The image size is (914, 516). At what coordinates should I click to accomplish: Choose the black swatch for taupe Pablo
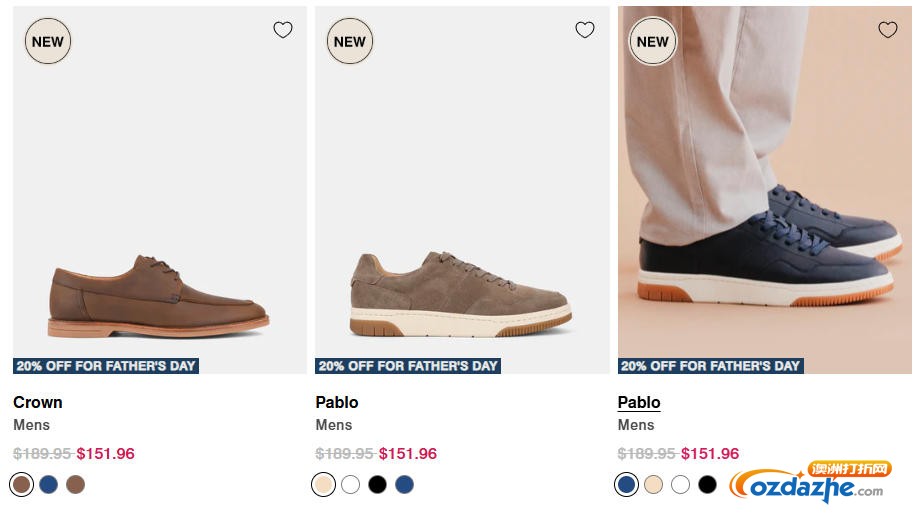coord(377,485)
